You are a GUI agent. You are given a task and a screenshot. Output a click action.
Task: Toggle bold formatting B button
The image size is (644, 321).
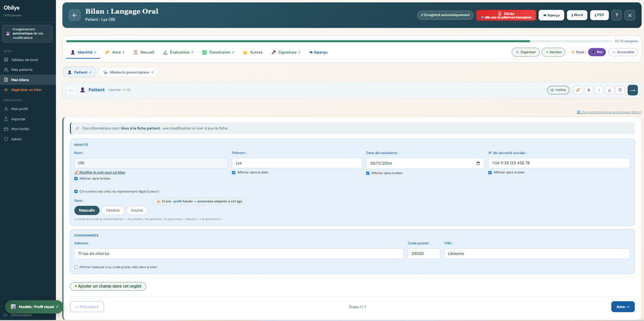pos(588,90)
